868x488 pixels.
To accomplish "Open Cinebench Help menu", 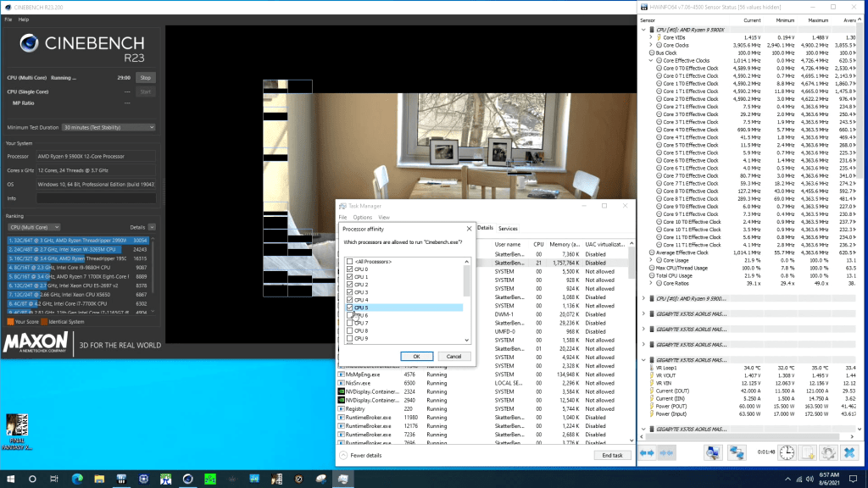I will click(x=23, y=19).
